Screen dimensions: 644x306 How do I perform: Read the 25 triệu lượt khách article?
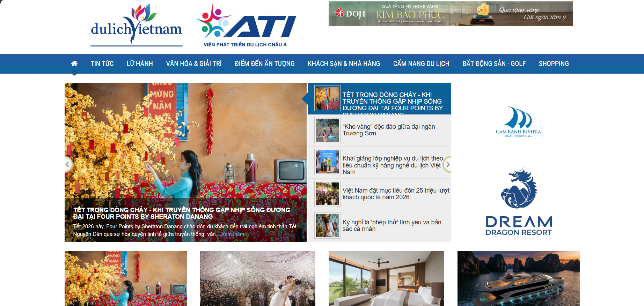(x=395, y=194)
